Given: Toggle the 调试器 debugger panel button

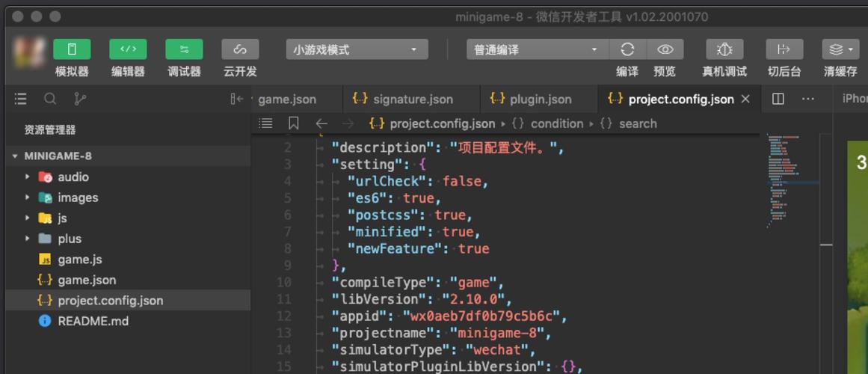Looking at the screenshot, I should [x=184, y=49].
